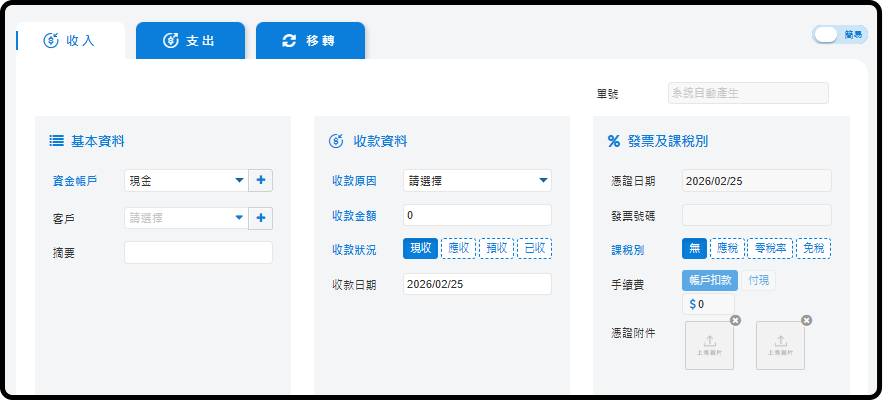Select 零稅率 tax type
Viewport: 883px width, 400px height.
[770, 248]
